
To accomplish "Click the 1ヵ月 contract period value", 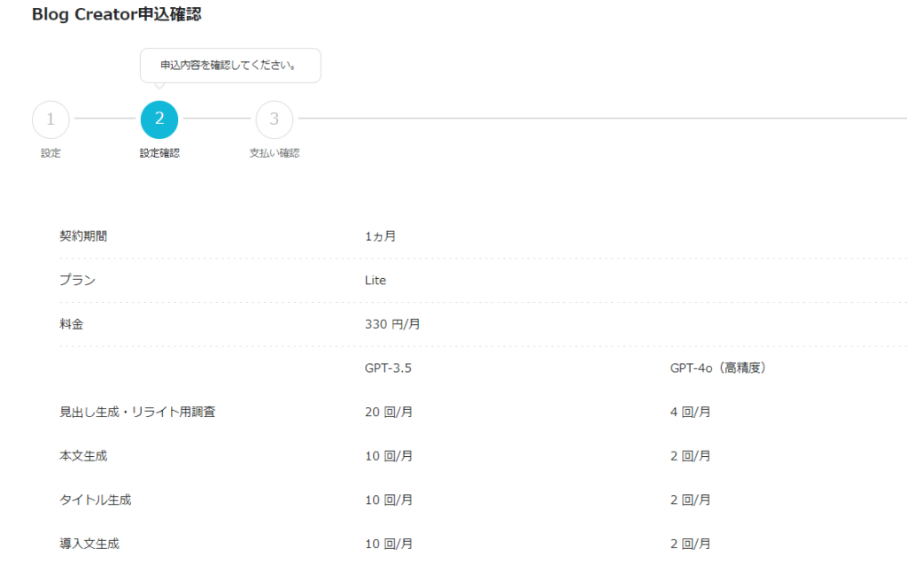I will pyautogui.click(x=380, y=236).
